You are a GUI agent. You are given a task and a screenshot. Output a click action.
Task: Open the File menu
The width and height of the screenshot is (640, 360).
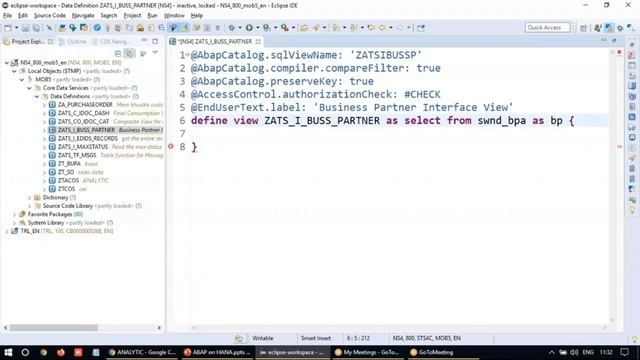[7, 16]
